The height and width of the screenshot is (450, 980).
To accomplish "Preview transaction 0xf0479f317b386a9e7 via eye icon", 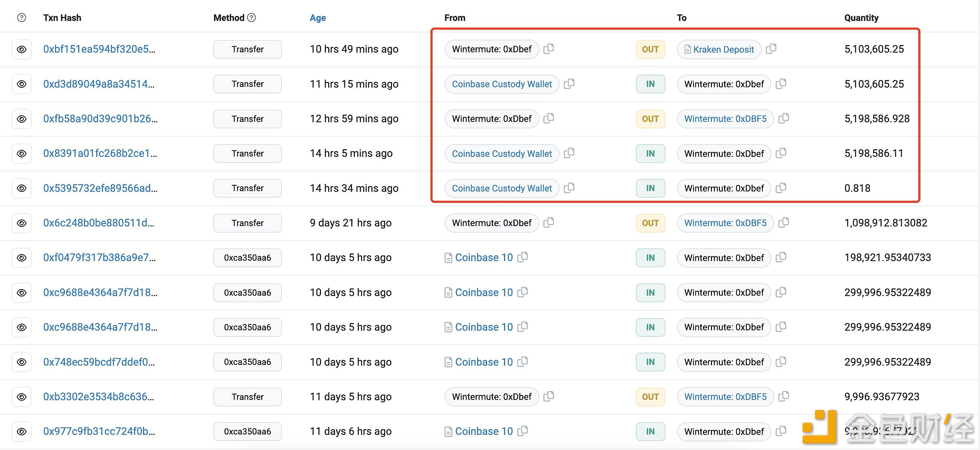I will [x=22, y=258].
